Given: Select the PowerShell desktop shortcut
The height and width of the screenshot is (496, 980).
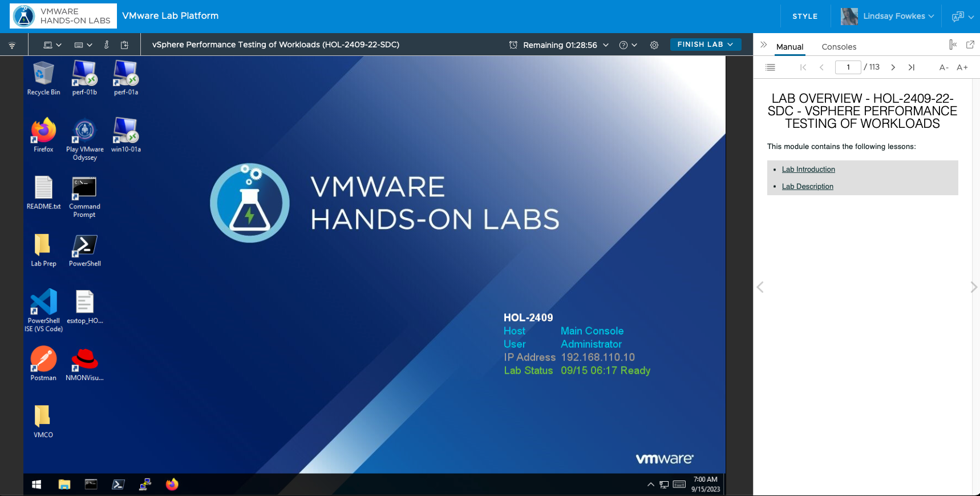Looking at the screenshot, I should click(84, 249).
